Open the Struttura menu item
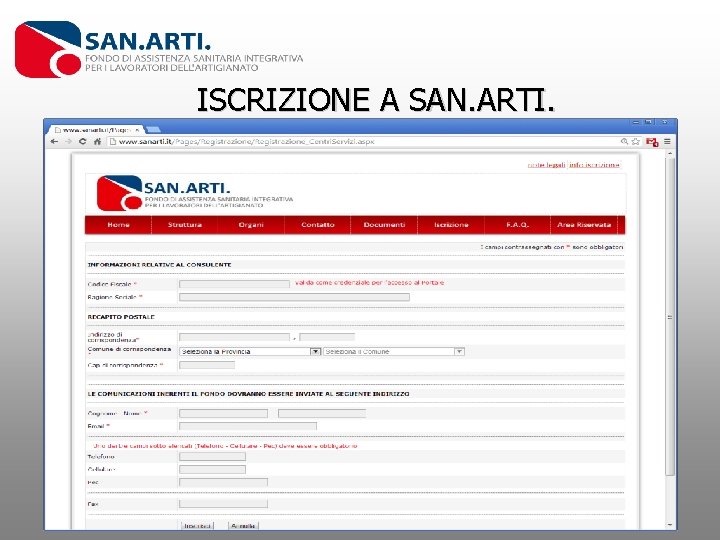The width and height of the screenshot is (720, 540). 185,225
